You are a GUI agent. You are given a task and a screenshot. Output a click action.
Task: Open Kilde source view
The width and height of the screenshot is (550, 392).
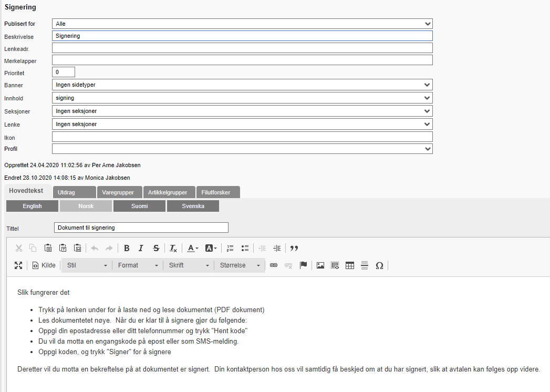click(44, 265)
